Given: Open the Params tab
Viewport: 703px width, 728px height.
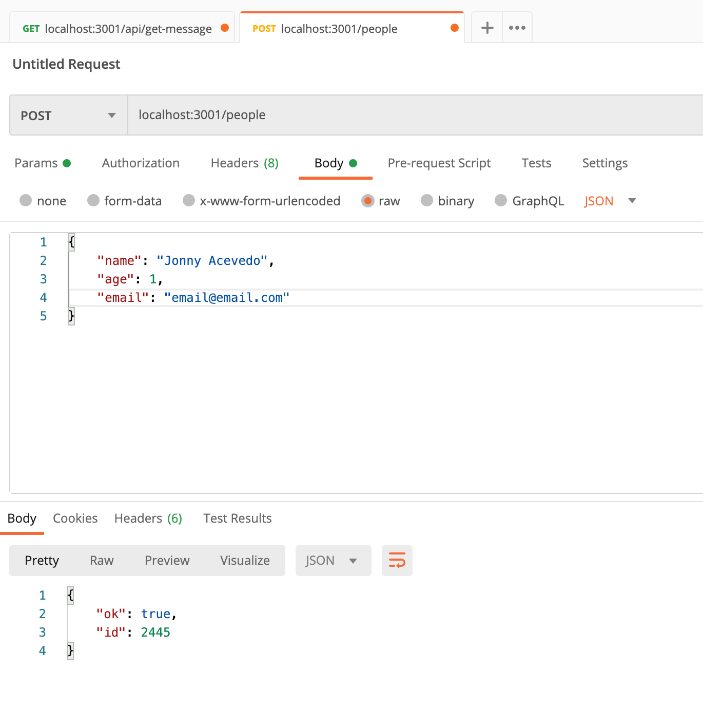Looking at the screenshot, I should [43, 163].
